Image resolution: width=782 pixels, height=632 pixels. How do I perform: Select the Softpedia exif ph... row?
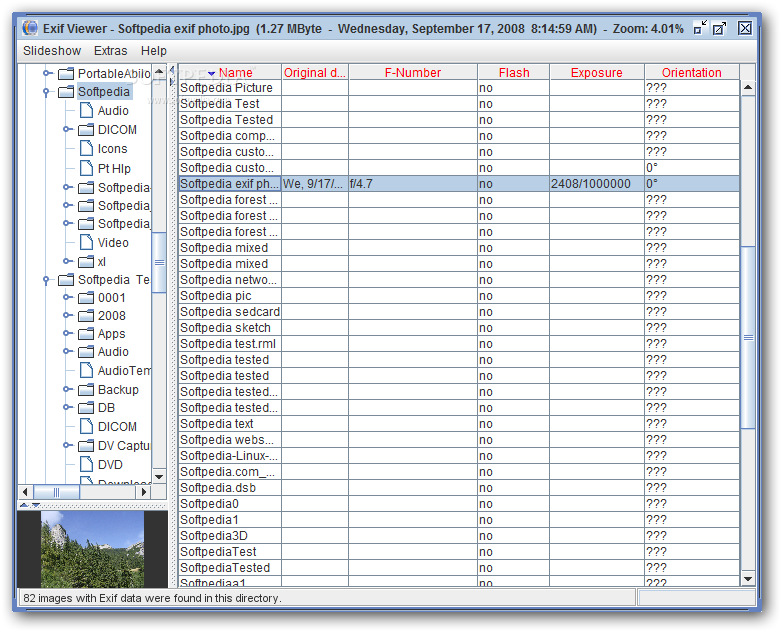point(459,184)
